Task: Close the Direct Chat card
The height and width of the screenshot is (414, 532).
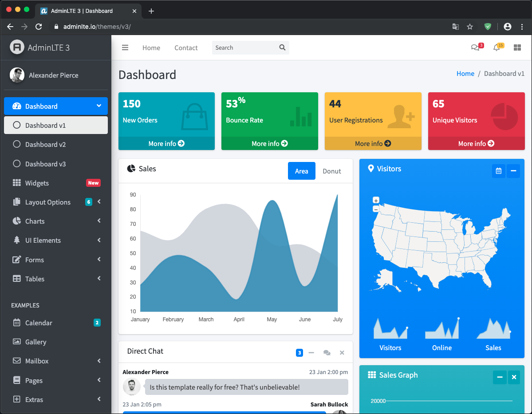Action: pos(342,353)
